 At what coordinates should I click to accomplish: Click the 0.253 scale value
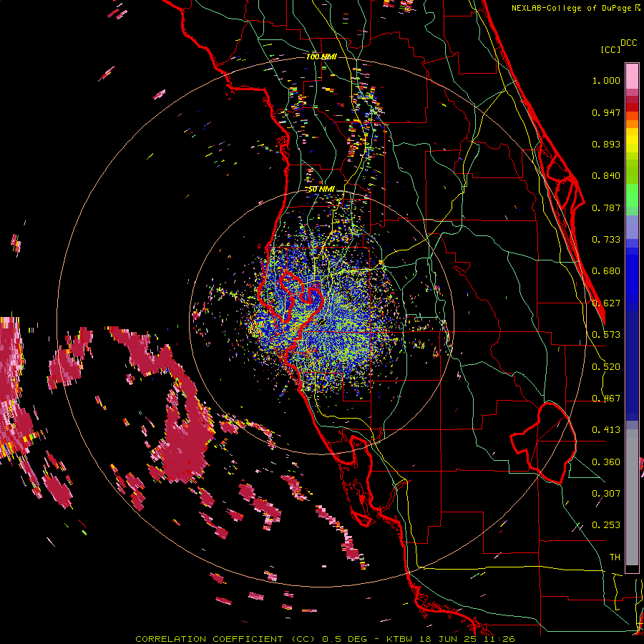pos(606,525)
